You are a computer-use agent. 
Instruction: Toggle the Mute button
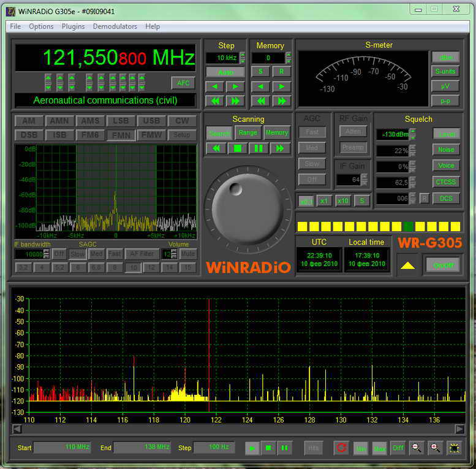[188, 254]
